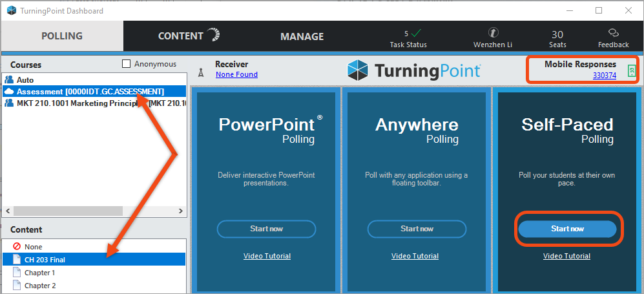Click the Chapter 2 document icon

tap(17, 285)
